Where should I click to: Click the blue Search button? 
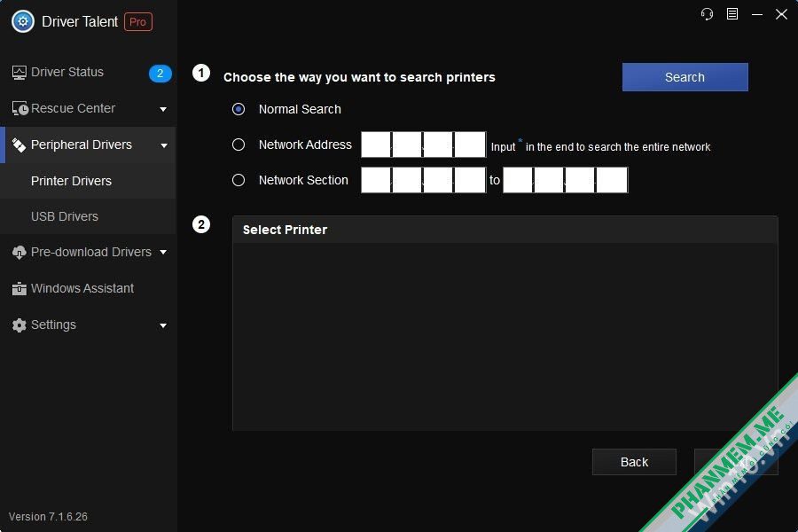pyautogui.click(x=685, y=77)
